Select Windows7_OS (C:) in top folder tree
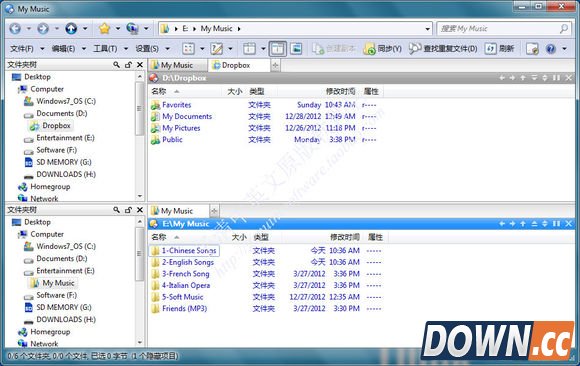Image resolution: width=580 pixels, height=366 pixels. pyautogui.click(x=66, y=101)
